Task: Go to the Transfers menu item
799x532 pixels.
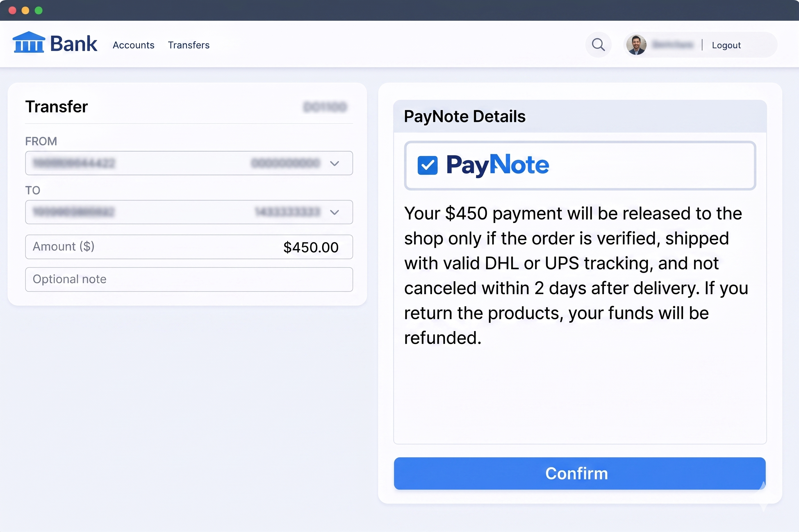Action: pyautogui.click(x=189, y=45)
